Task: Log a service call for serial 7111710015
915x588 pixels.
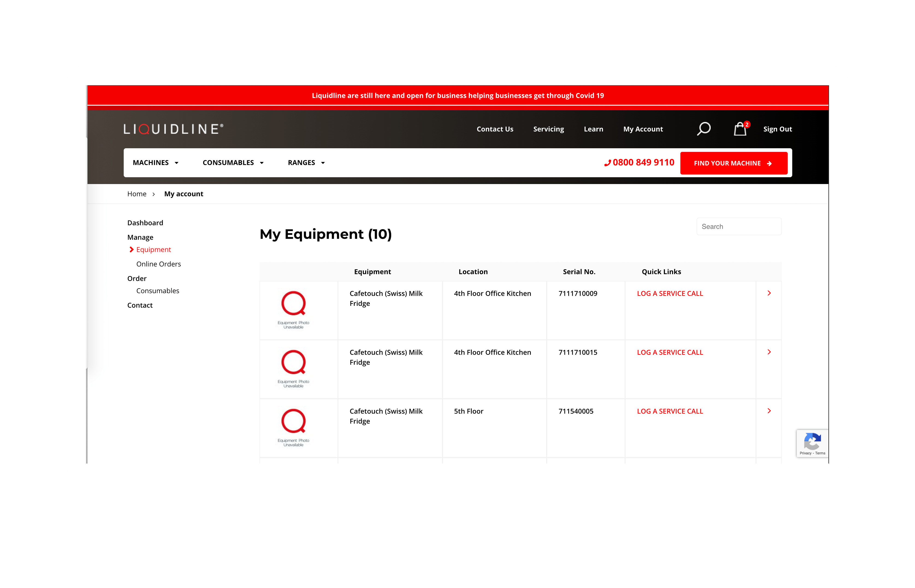Action: [x=669, y=352]
